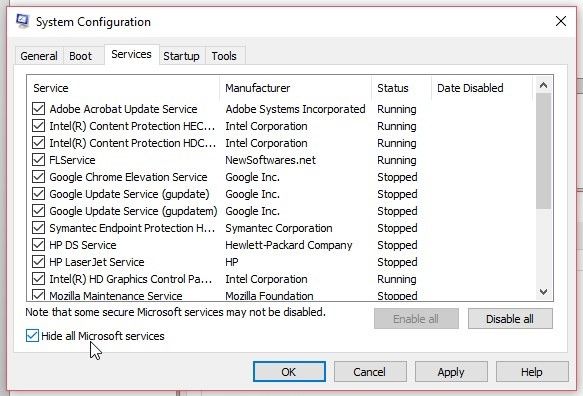Click Stopped status of HP DS Service
583x396 pixels.
point(397,245)
